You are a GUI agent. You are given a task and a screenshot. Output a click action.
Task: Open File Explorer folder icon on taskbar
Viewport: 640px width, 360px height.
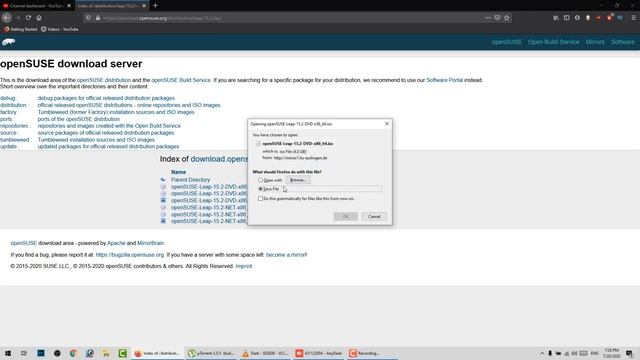point(106,353)
